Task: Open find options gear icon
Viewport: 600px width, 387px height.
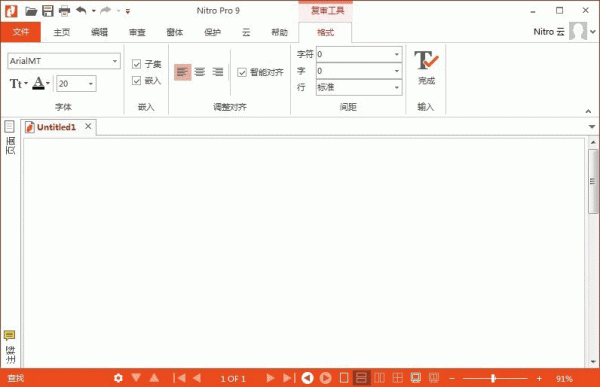Action: pos(118,378)
